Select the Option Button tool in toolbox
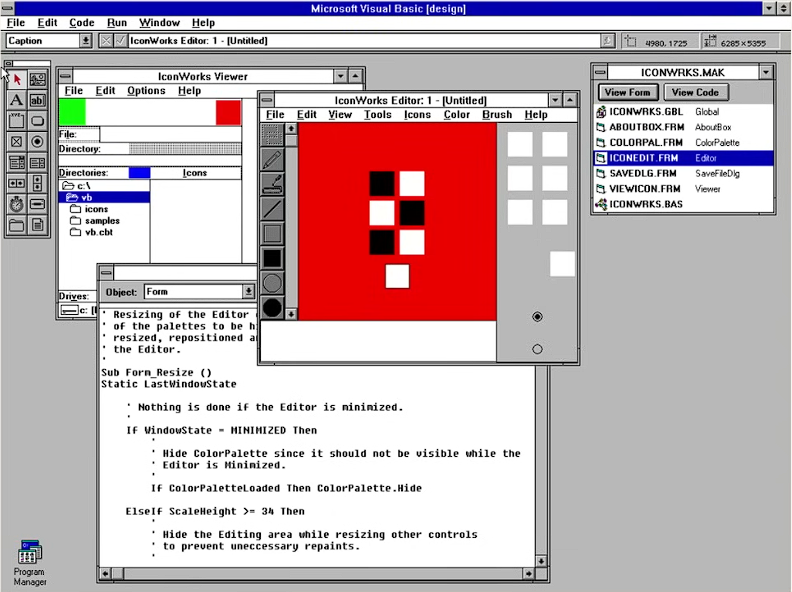This screenshot has height=592, width=792. click(x=37, y=141)
